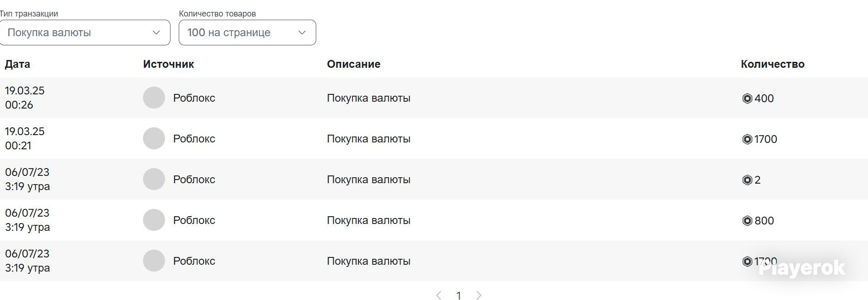Screen dimensions: 868x300
Task: Open the transaction type dropdown 'Покупка валюты'
Action: pyautogui.click(x=85, y=33)
